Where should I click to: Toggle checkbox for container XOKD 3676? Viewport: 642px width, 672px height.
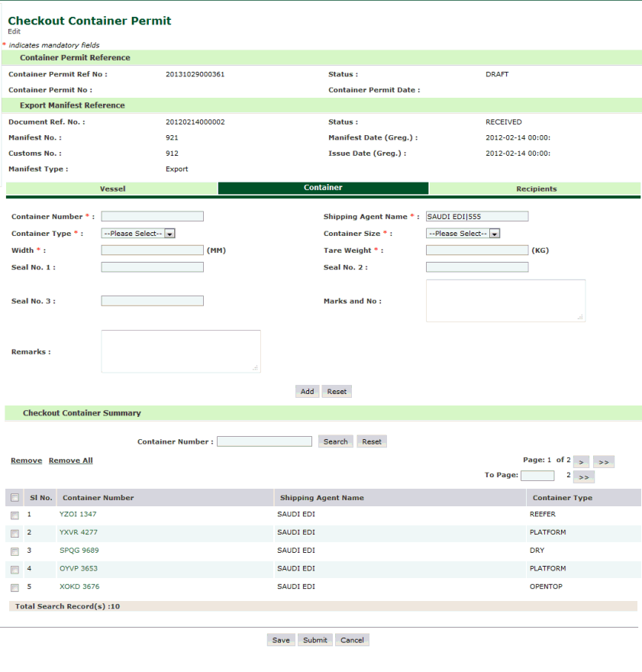tap(15, 588)
